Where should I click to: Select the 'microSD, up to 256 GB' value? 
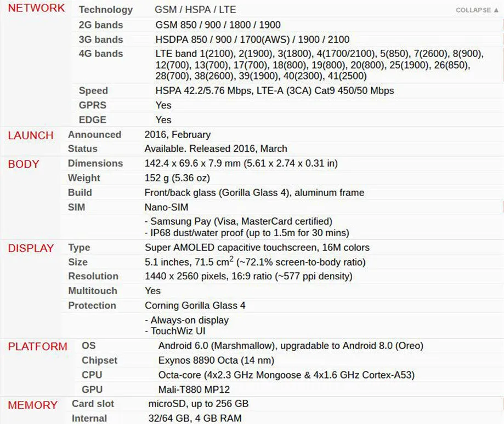199,404
